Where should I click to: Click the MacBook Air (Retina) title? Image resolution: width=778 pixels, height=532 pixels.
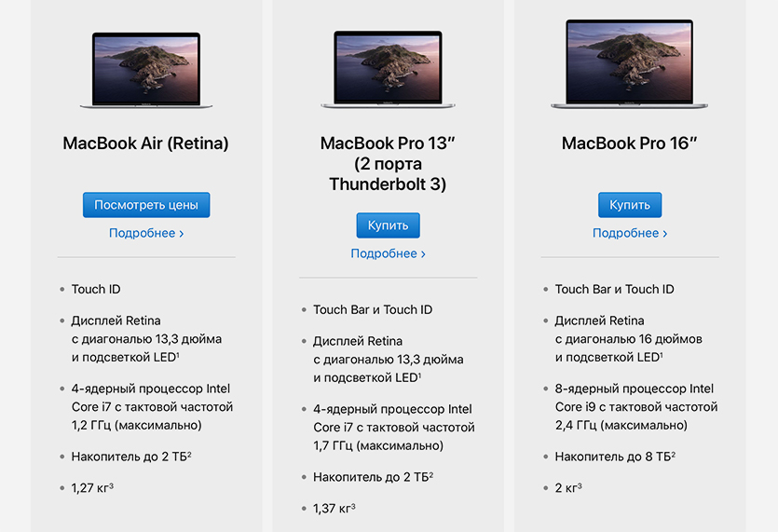[146, 143]
